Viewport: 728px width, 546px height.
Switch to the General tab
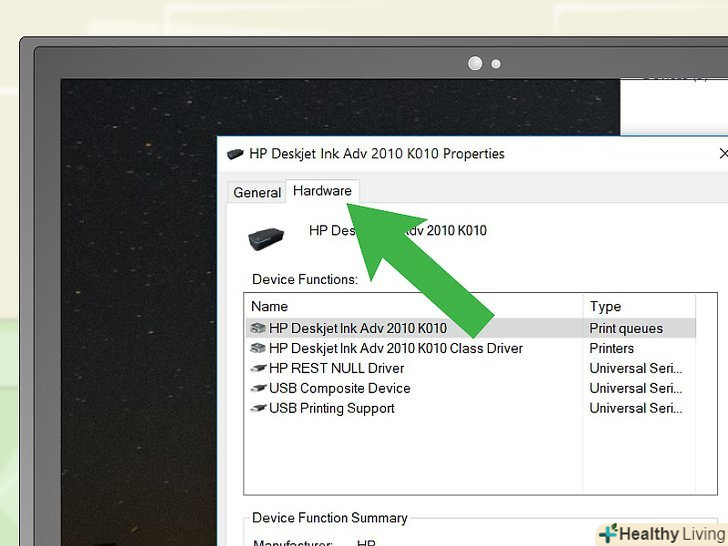(x=257, y=192)
